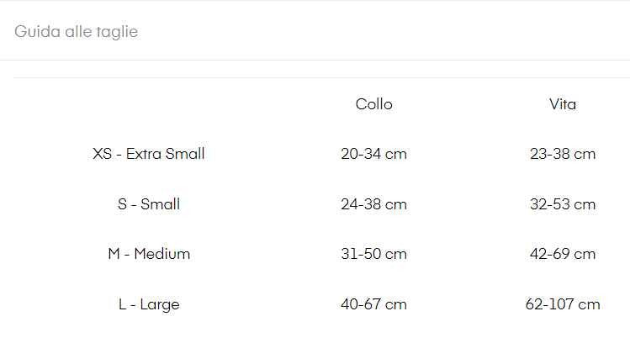Viewport: 630px width, 364px height.
Task: Pick the 62-107 cm waist value
Action: [563, 304]
